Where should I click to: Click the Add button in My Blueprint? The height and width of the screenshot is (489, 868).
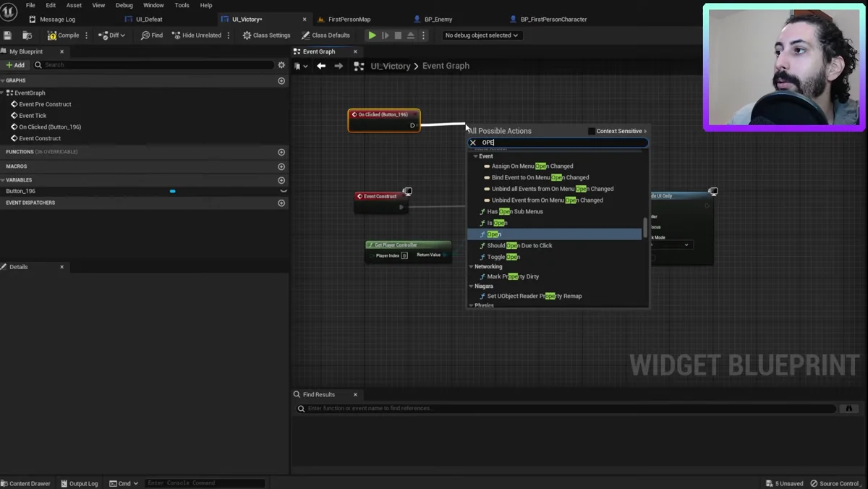[15, 65]
